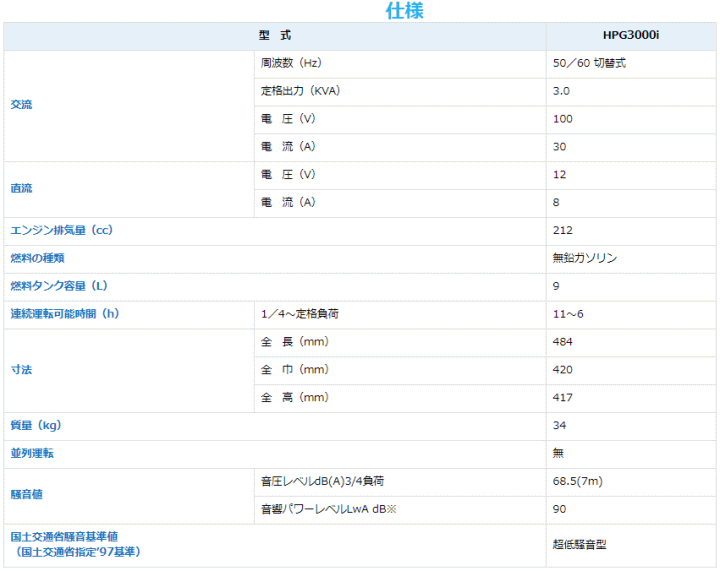Viewport: 720px width, 571px height.
Task: Click the 全巾 (mm) label
Action: point(295,369)
